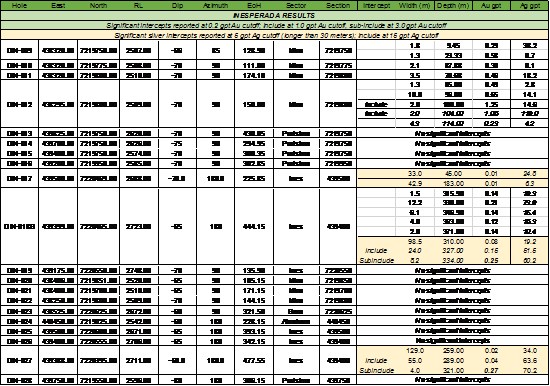
Task: Click the EoH value '171.15'
Action: pyautogui.click(x=254, y=291)
